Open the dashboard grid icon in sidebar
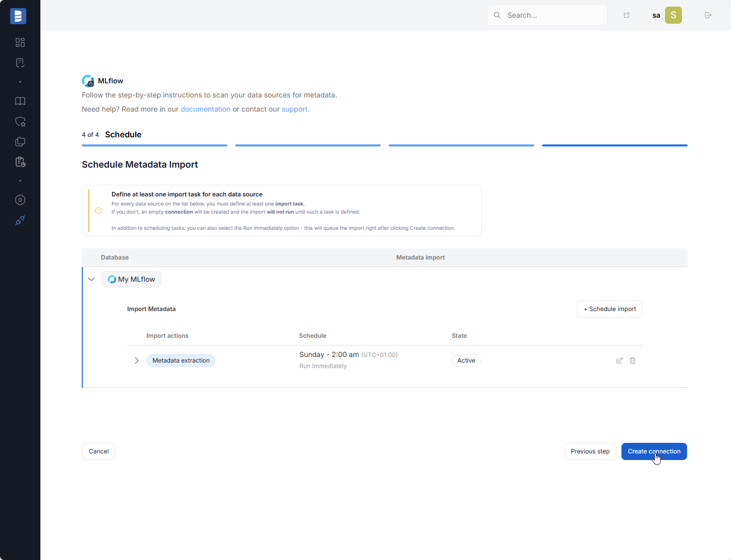Viewport: 731px width, 560px height. (x=20, y=42)
